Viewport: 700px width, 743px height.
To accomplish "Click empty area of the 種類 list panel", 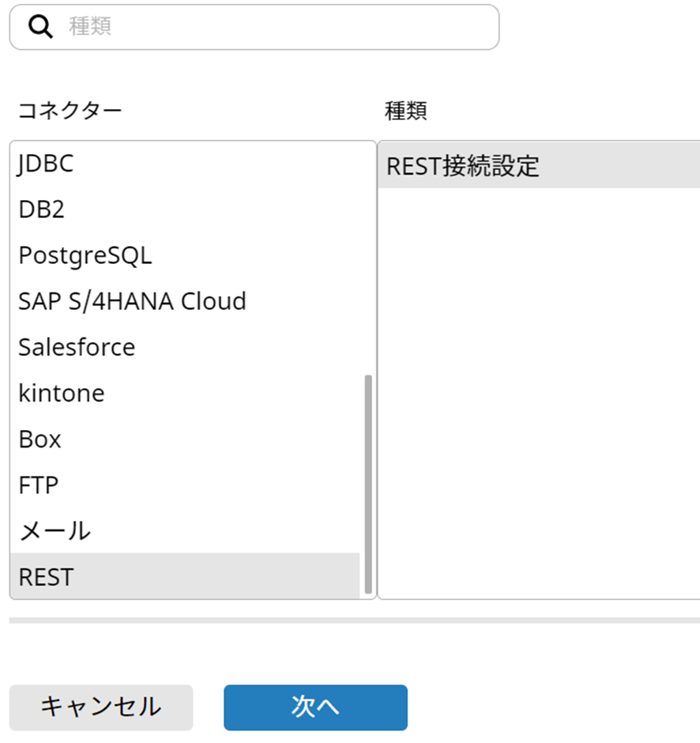I will 537,395.
